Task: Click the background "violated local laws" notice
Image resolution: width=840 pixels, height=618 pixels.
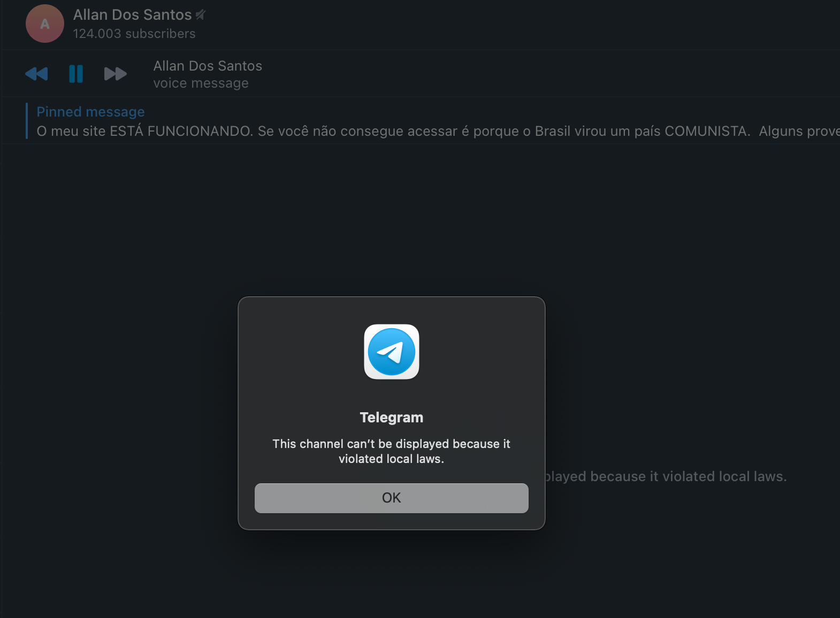Action: (666, 476)
